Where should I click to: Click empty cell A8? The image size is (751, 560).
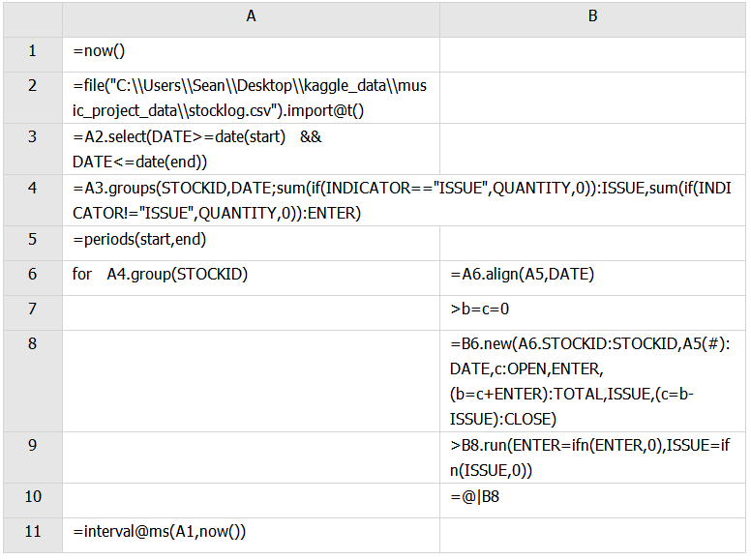point(251,381)
